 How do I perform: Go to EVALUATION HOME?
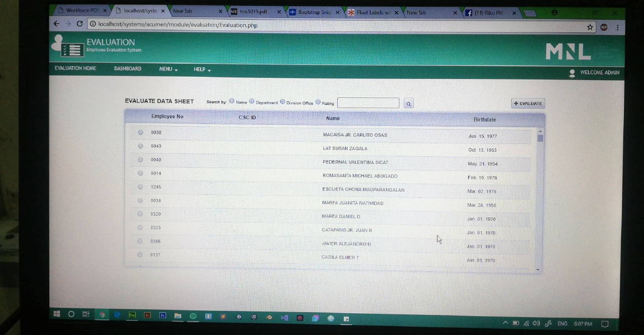tap(75, 68)
